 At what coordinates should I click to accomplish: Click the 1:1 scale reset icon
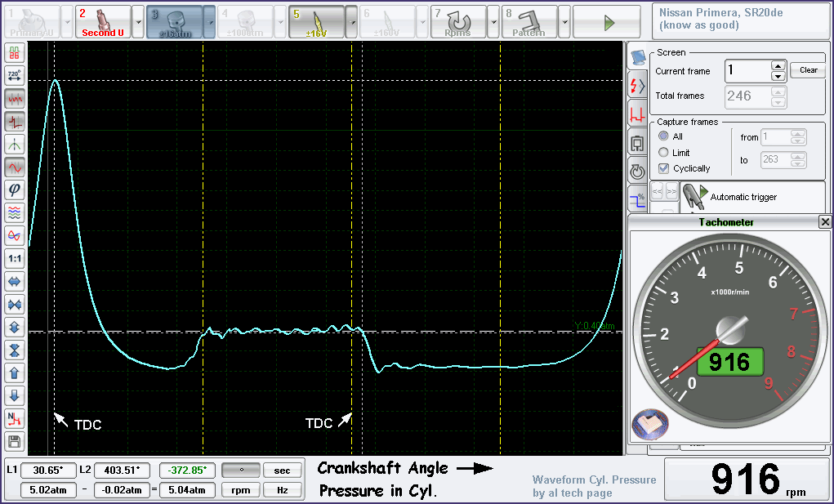click(15, 258)
